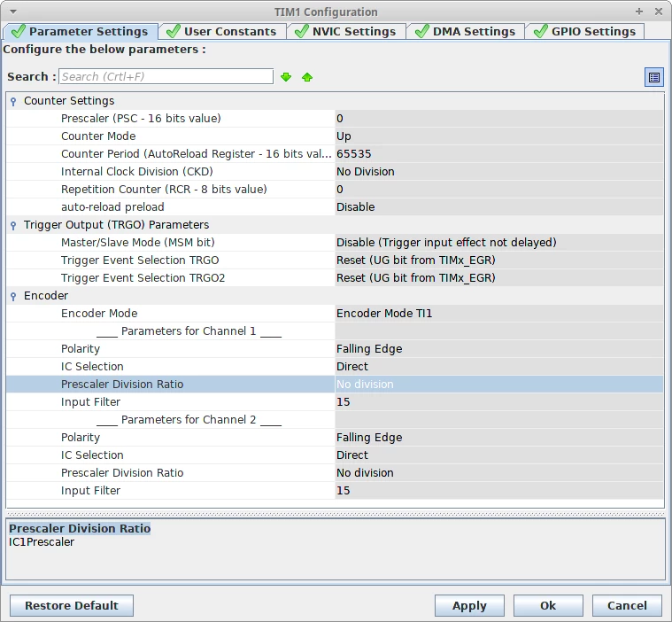Click the Apply button
The image size is (672, 622).
point(469,605)
